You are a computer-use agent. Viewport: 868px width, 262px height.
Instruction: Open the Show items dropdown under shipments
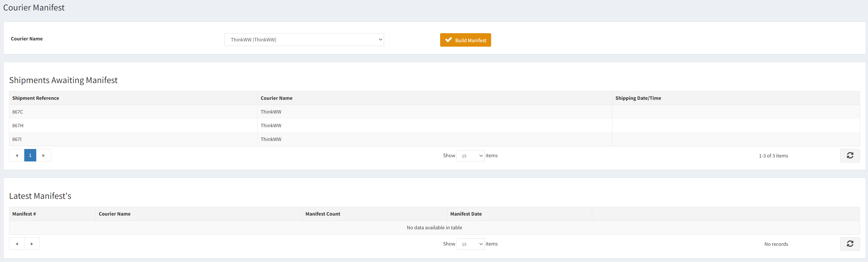[470, 155]
